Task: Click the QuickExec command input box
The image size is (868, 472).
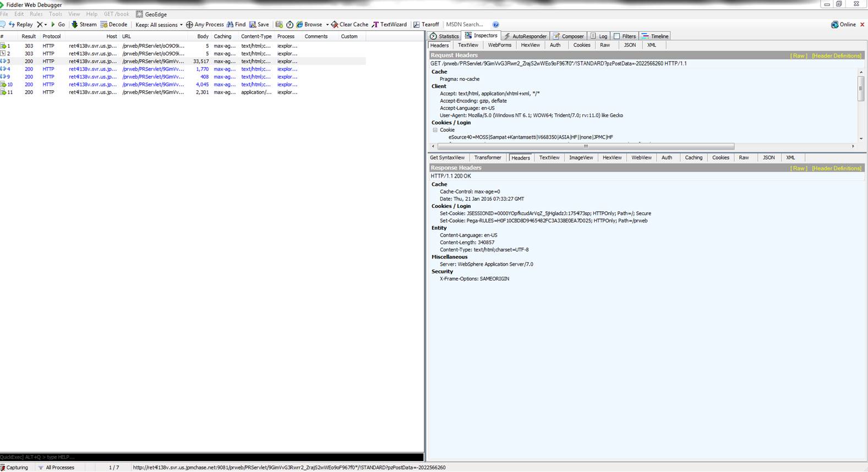Action: tap(212, 457)
